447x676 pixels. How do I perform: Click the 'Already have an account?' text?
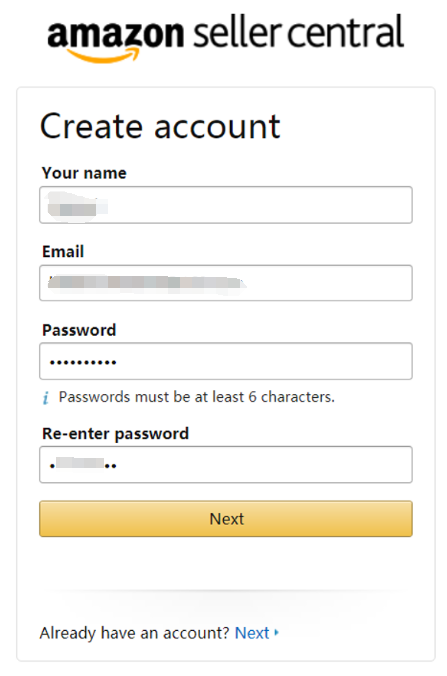pyautogui.click(x=134, y=633)
